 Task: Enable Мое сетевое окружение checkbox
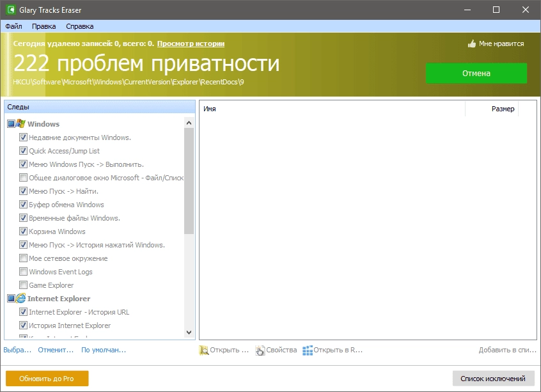[23, 258]
